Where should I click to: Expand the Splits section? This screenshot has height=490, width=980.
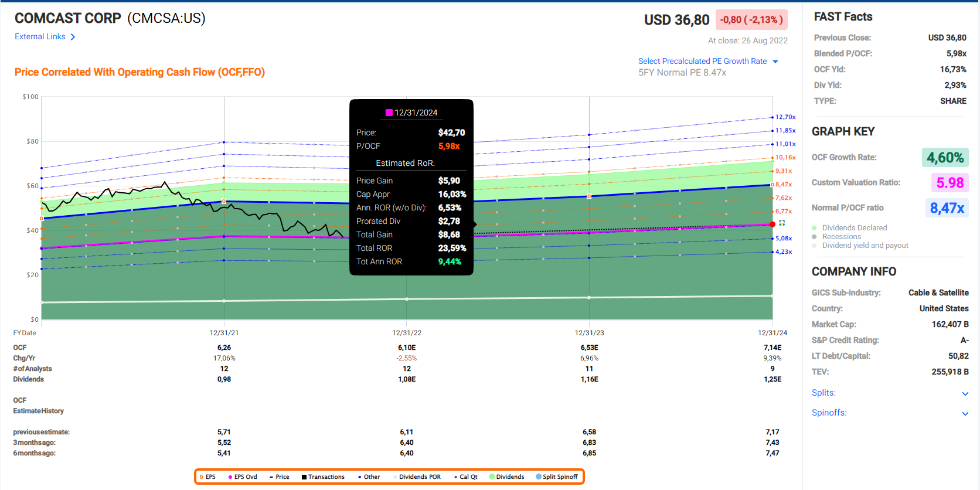pos(965,393)
